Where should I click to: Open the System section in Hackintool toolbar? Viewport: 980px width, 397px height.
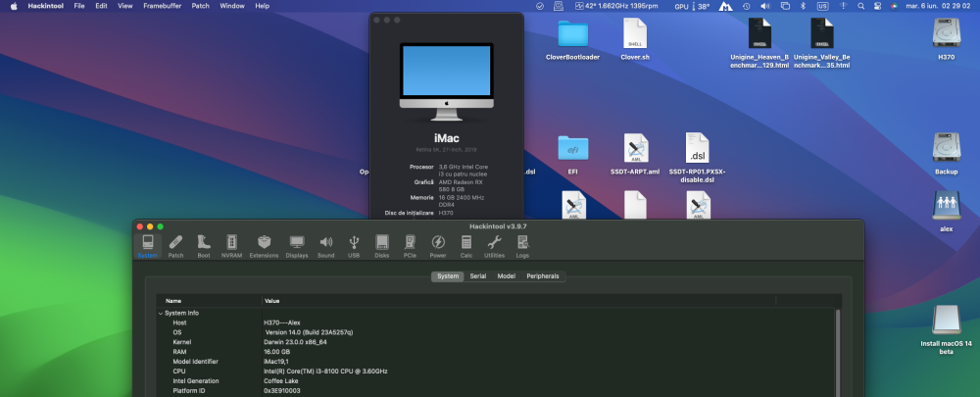[x=148, y=246]
